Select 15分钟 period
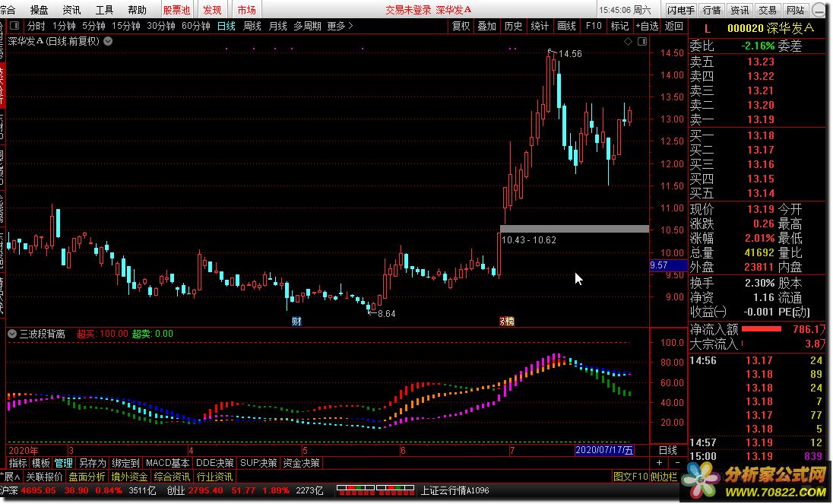833x504 pixels. 126,26
